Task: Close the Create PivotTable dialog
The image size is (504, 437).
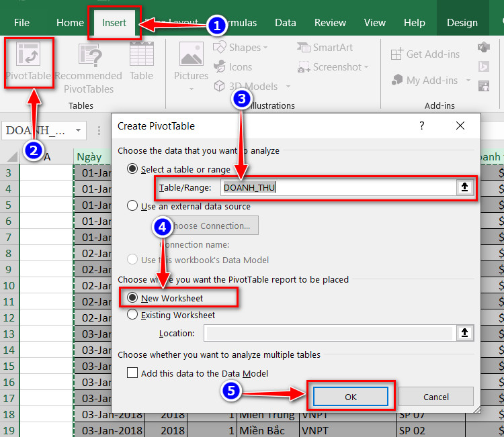Action: click(x=460, y=126)
